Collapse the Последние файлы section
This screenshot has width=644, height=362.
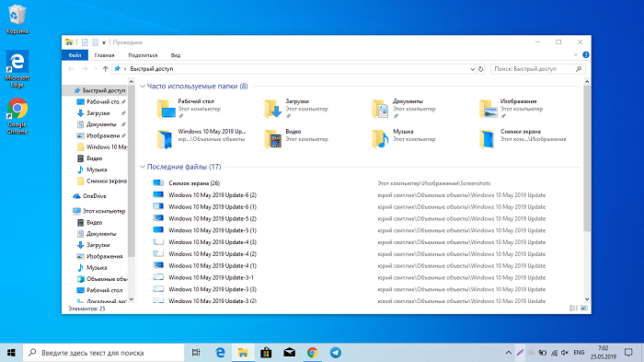[143, 167]
